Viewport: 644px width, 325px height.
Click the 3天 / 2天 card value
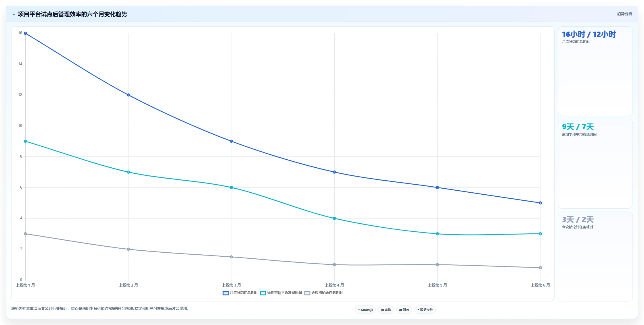point(578,220)
